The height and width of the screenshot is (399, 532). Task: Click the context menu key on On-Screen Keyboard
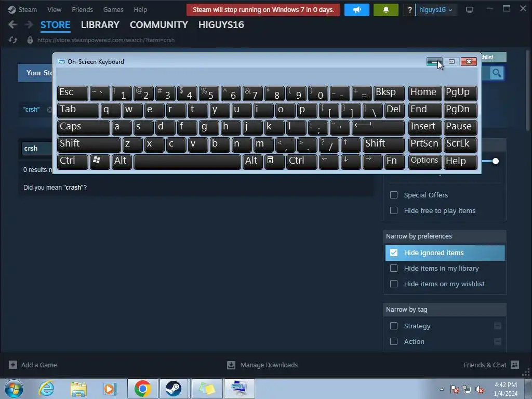pos(274,162)
